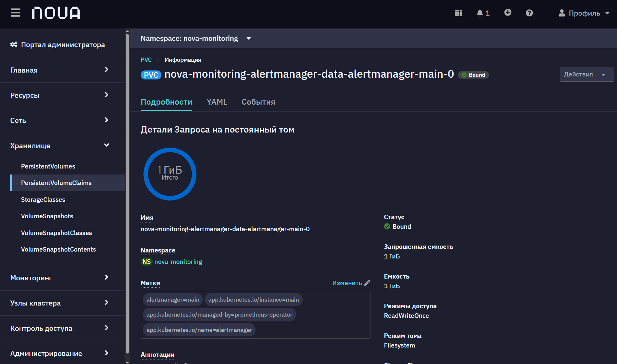Open VolumeSnapshots in the sidebar
Screen dimensions: 617x364
point(47,216)
